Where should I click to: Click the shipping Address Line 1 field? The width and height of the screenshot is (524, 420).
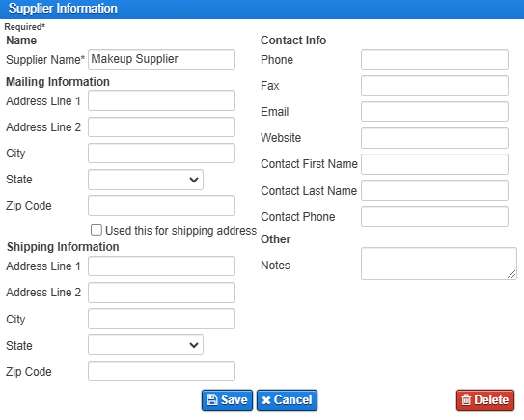click(161, 266)
